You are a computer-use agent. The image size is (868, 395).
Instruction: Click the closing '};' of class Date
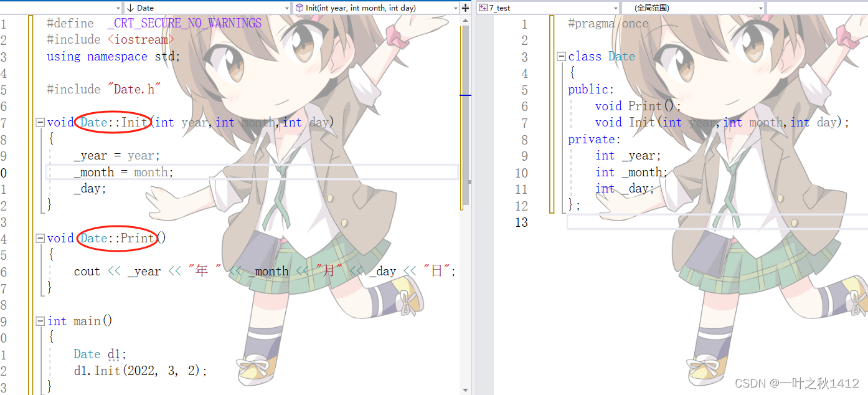574,205
